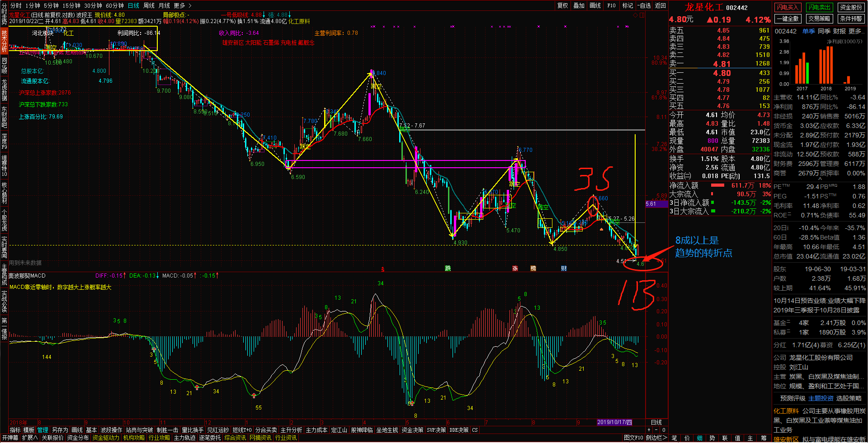The height and width of the screenshot is (443, 868).
Task: Select the 联 linked view icon
Action: [725, 438]
